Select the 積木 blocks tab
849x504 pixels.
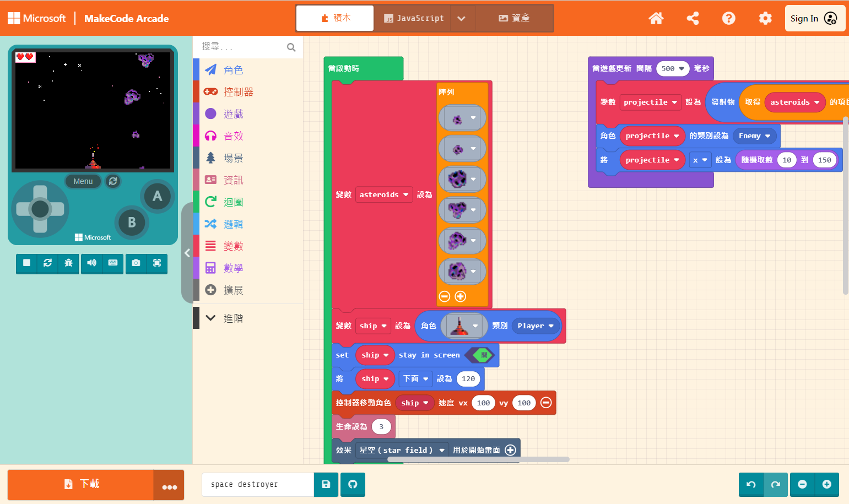[x=334, y=18]
